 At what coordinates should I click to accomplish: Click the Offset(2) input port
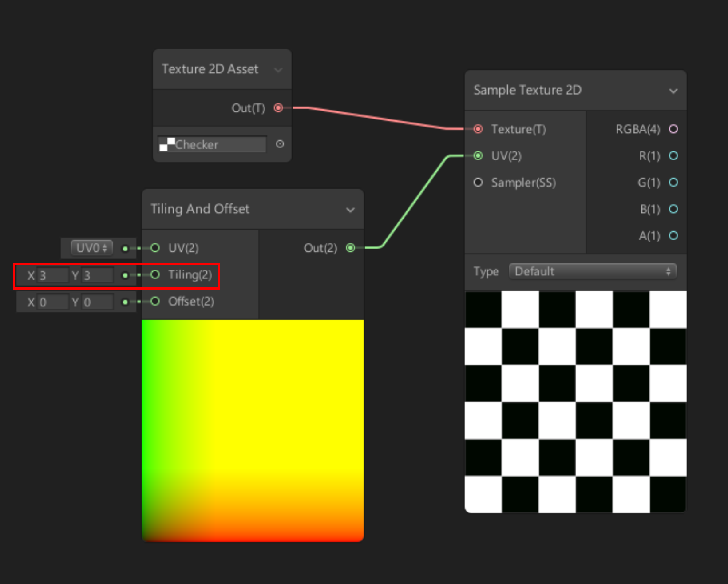pyautogui.click(x=155, y=302)
